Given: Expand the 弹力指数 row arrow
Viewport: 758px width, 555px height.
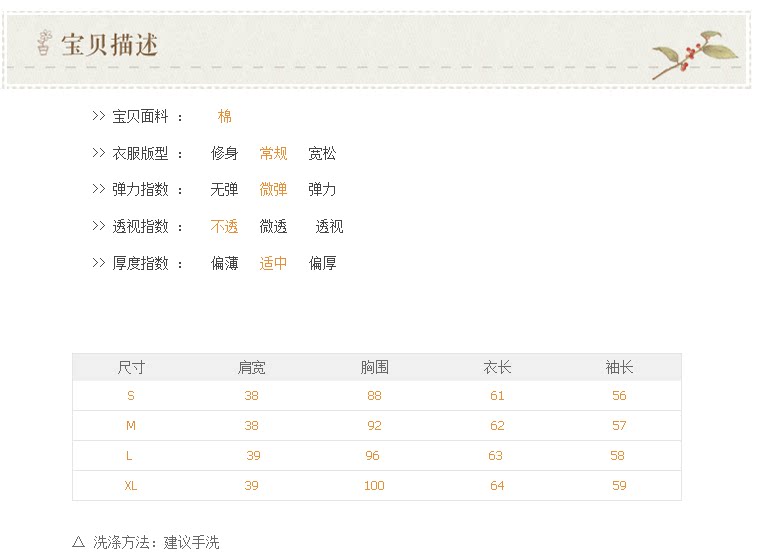Looking at the screenshot, I should point(98,189).
